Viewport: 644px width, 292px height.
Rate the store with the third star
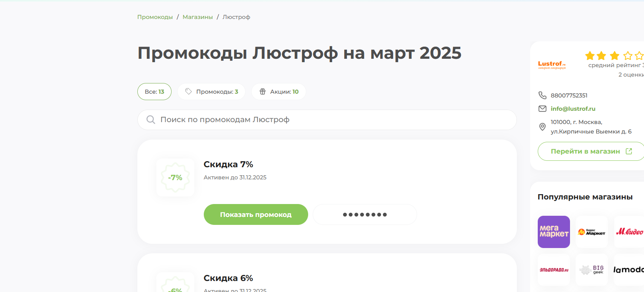[x=615, y=56]
